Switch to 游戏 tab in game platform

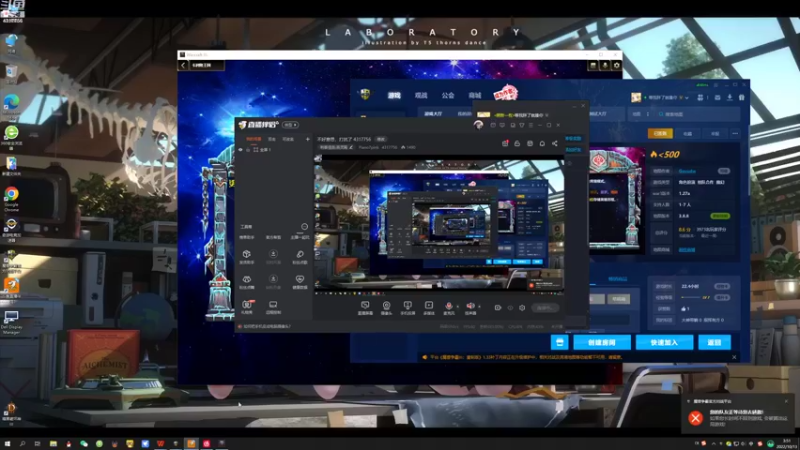click(394, 95)
